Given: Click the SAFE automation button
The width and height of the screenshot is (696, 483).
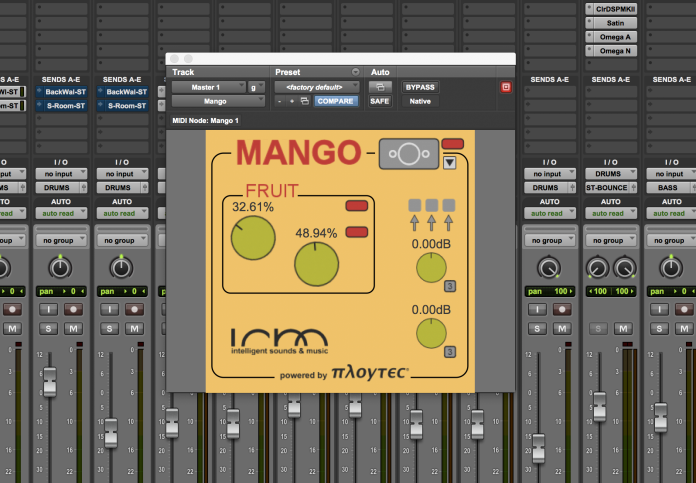Looking at the screenshot, I should pos(380,101).
